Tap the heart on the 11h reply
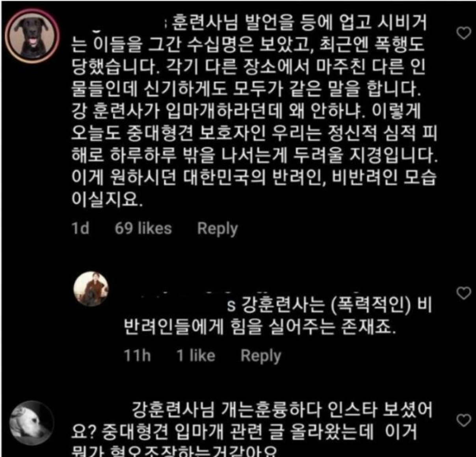476x457 pixels. (x=463, y=293)
